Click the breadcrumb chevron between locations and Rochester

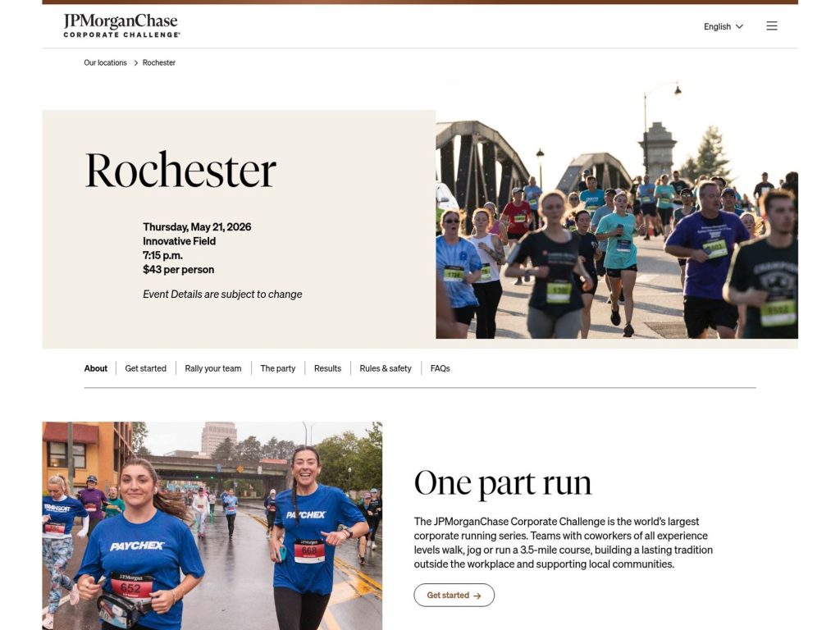click(x=135, y=62)
